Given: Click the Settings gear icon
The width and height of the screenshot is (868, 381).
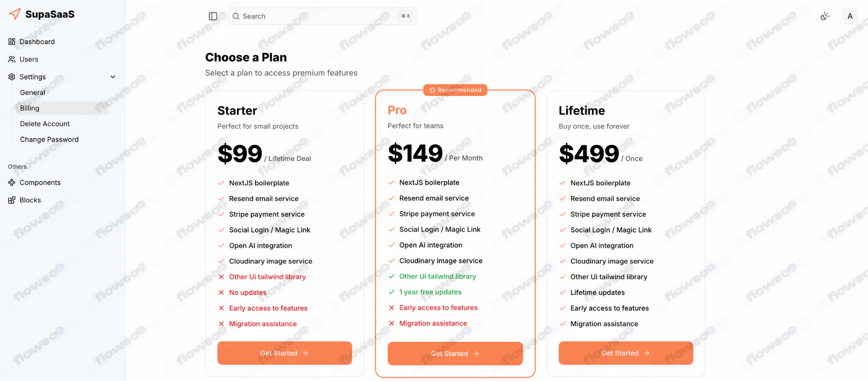Looking at the screenshot, I should pyautogui.click(x=12, y=77).
